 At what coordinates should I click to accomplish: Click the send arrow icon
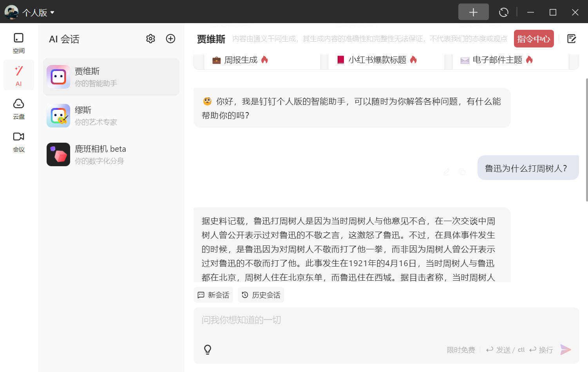coord(565,349)
